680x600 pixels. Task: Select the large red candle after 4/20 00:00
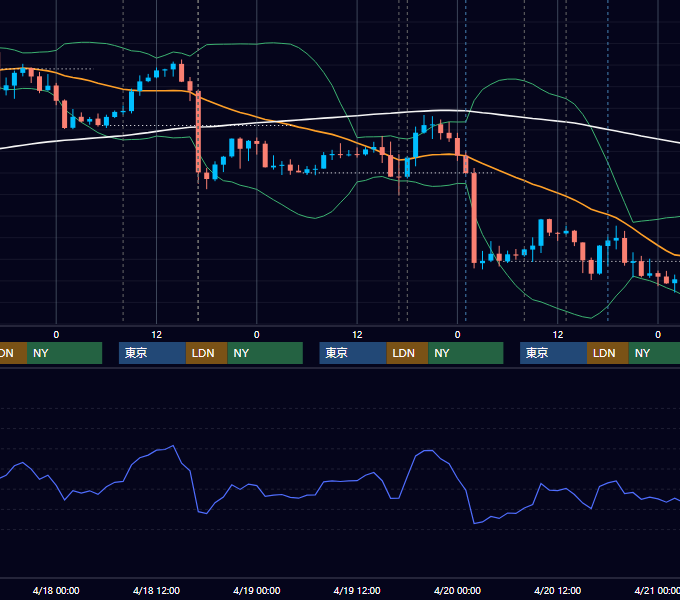coord(474,218)
